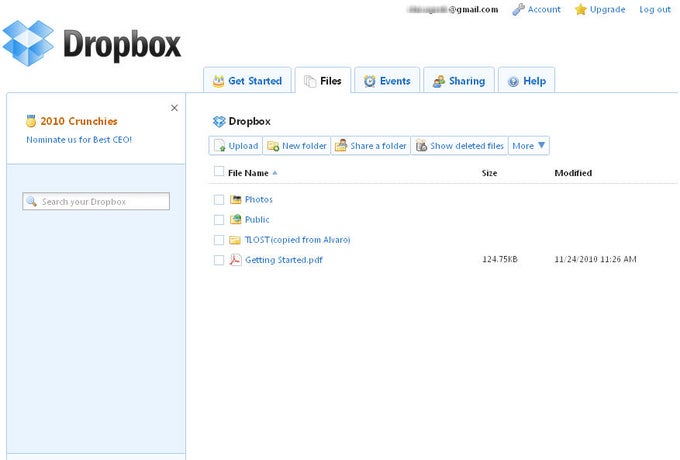Click the Upgrade star icon
This screenshot has width=680, height=460.
pyautogui.click(x=580, y=9)
